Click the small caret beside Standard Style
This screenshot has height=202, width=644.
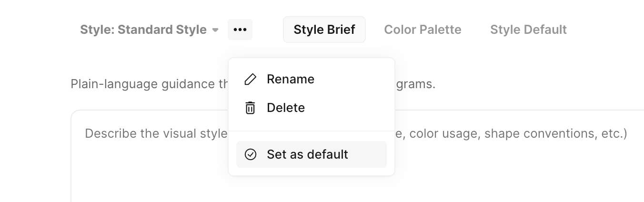215,30
